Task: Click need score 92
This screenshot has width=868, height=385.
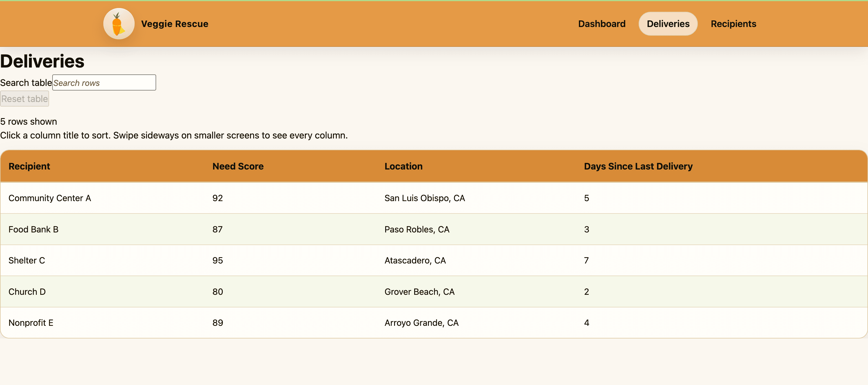Action: click(218, 198)
